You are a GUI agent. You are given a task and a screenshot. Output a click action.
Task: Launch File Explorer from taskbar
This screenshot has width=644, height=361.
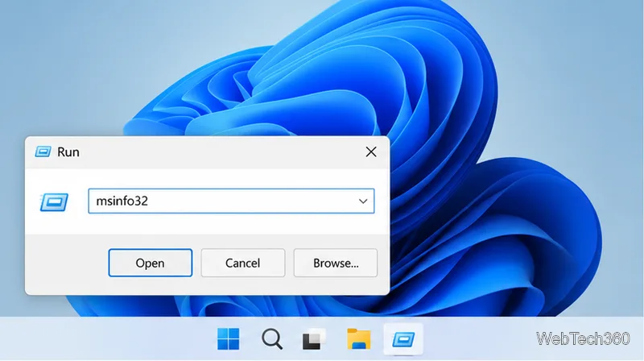(358, 339)
